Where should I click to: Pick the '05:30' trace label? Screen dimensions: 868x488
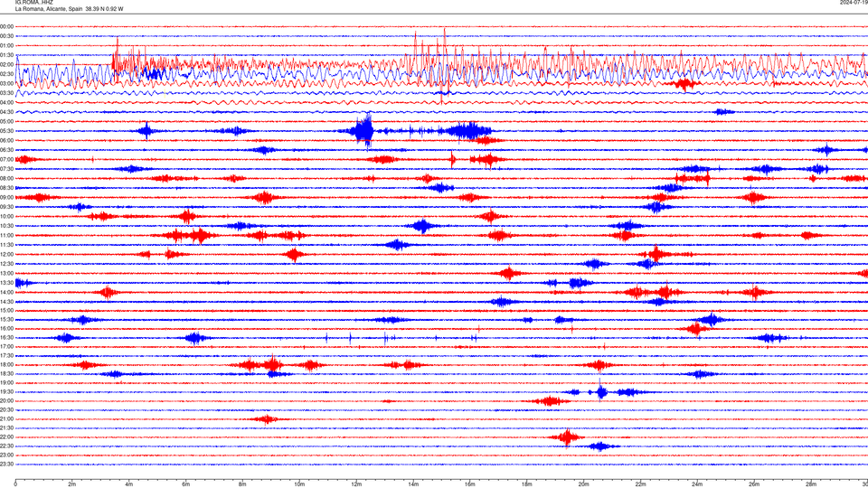tap(6, 130)
